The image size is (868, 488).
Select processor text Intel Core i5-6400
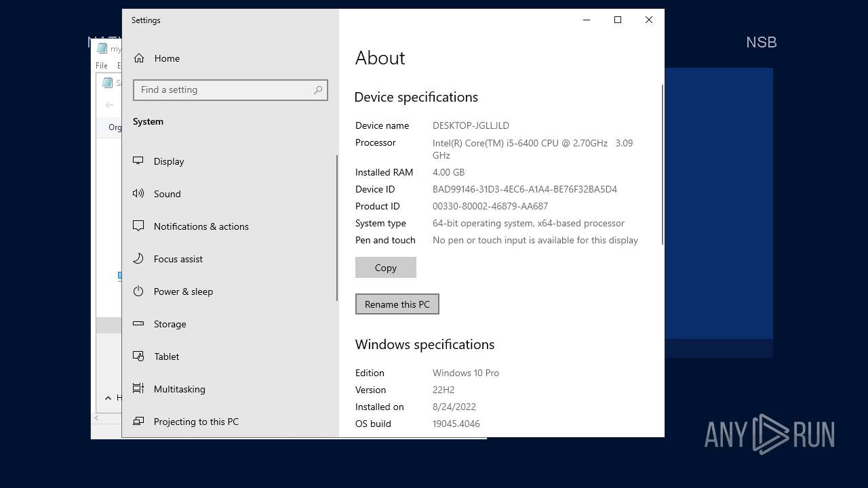point(532,149)
